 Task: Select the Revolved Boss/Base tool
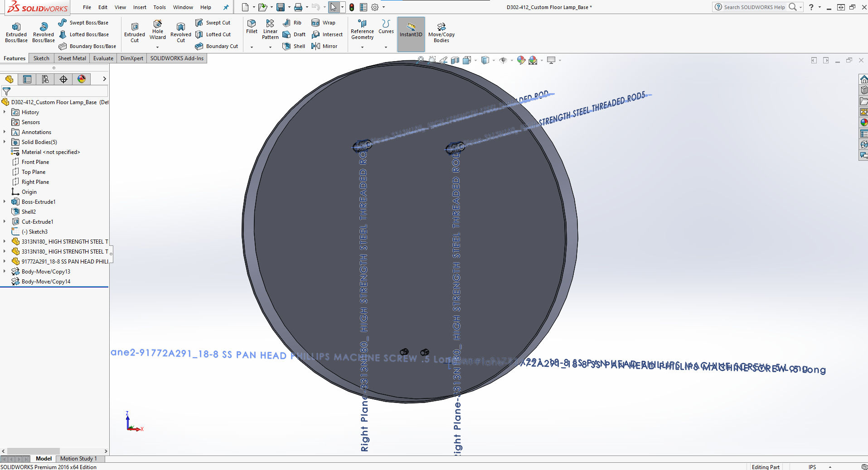(44, 33)
